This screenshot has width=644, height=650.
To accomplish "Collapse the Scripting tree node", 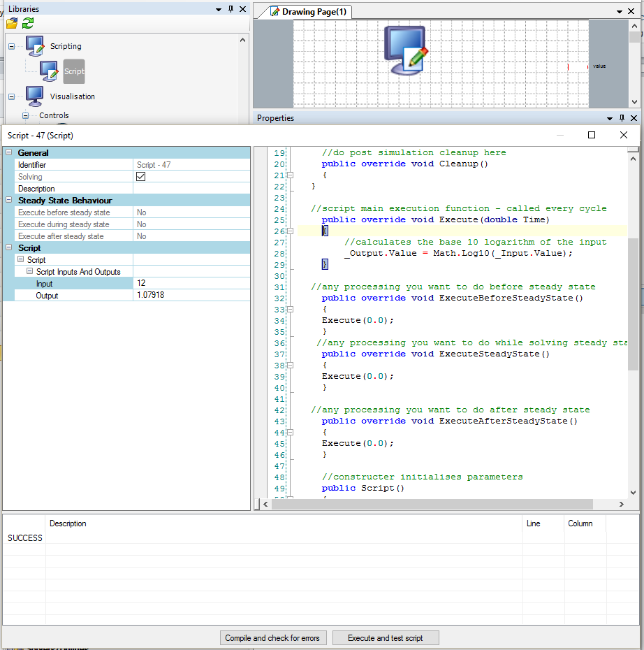I will [x=11, y=47].
